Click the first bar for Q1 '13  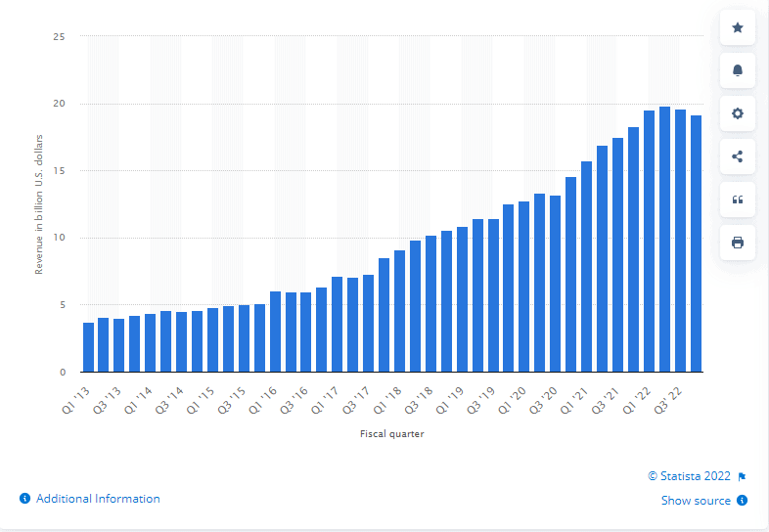point(88,347)
